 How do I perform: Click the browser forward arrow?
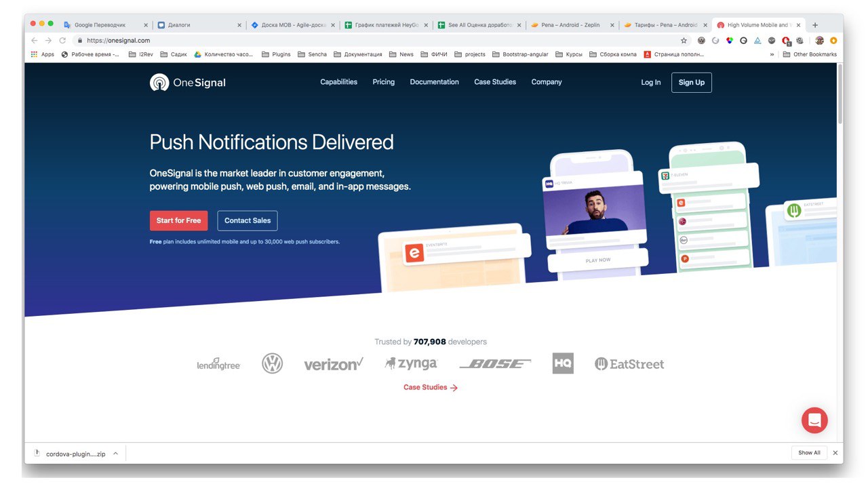pyautogui.click(x=48, y=41)
